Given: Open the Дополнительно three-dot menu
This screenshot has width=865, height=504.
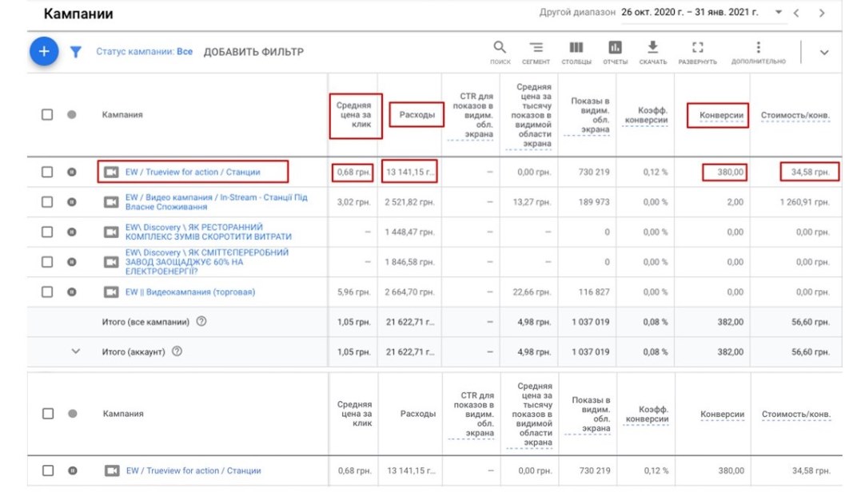Looking at the screenshot, I should (758, 53).
